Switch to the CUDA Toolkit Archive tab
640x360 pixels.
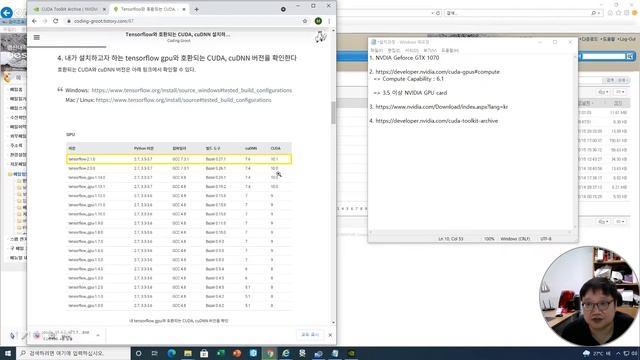[x=69, y=9]
